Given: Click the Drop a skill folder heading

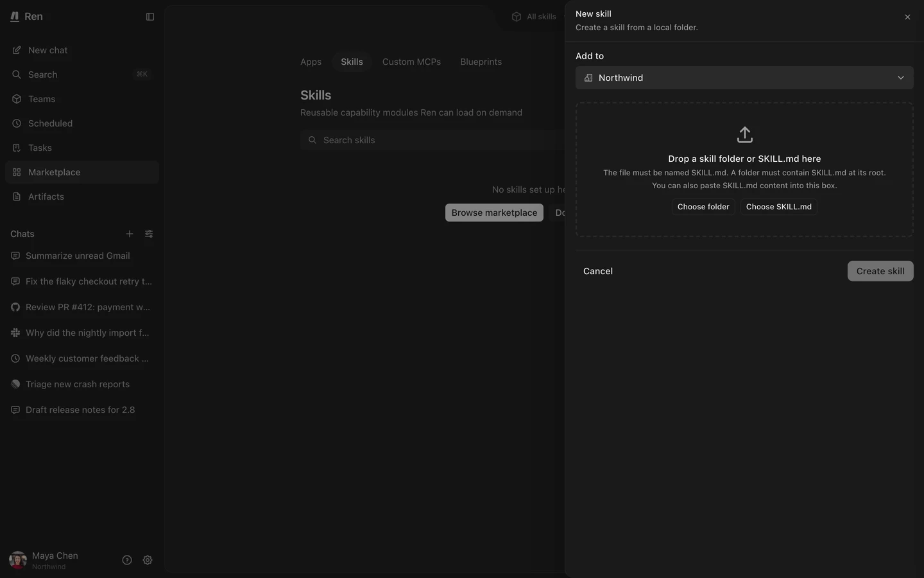Looking at the screenshot, I should [744, 159].
